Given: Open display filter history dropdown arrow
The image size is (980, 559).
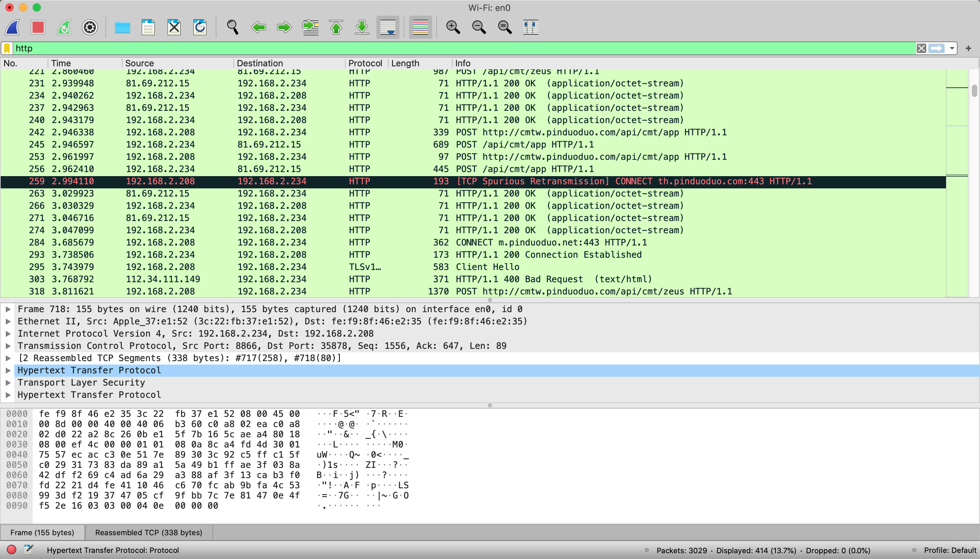Looking at the screenshot, I should 951,48.
